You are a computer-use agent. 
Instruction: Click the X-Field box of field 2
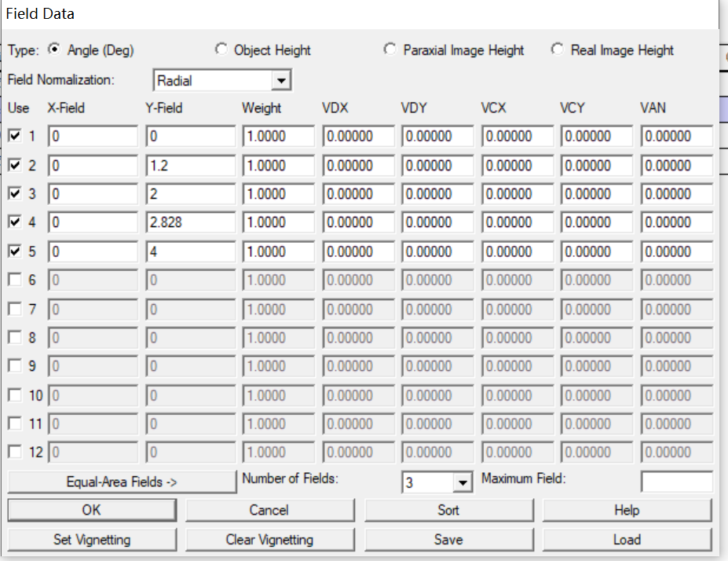tap(93, 165)
